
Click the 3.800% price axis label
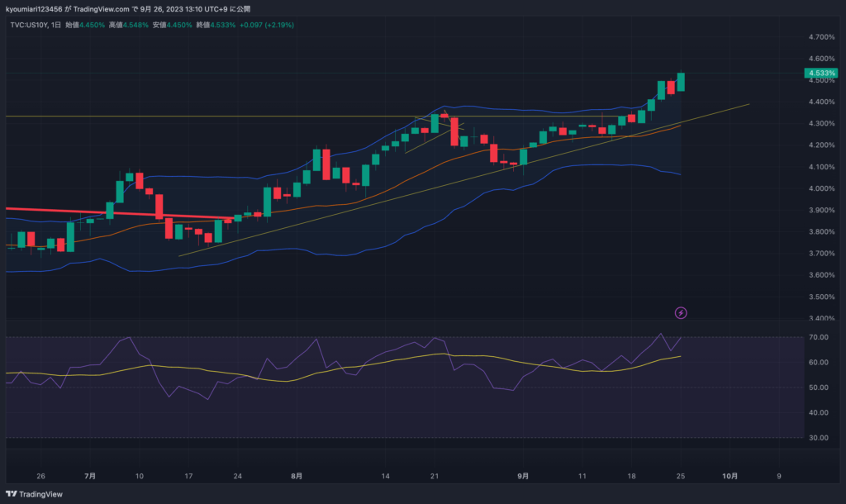[821, 232]
